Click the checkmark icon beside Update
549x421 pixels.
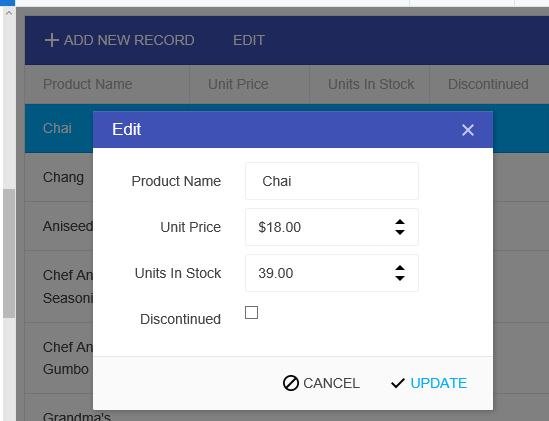click(x=398, y=383)
